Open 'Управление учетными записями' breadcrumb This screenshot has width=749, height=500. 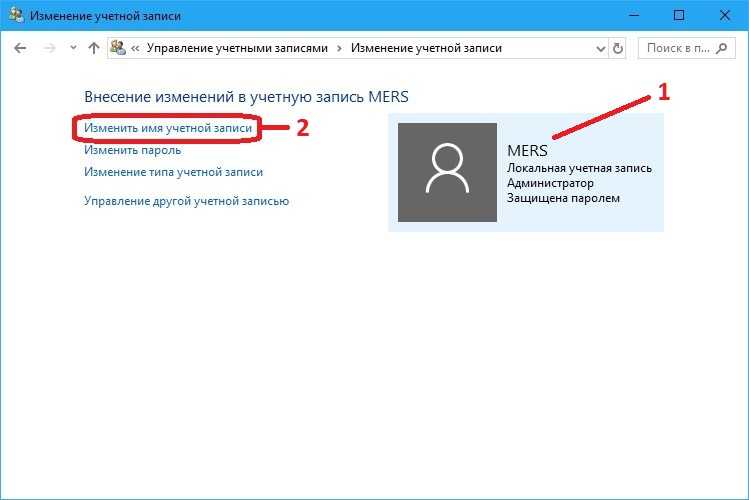point(237,48)
